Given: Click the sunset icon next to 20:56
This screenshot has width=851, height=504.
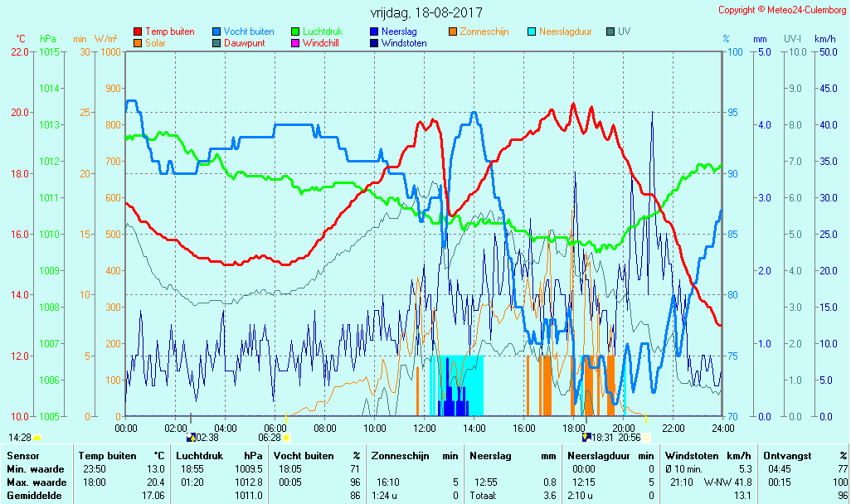Looking at the screenshot, I should [x=646, y=437].
